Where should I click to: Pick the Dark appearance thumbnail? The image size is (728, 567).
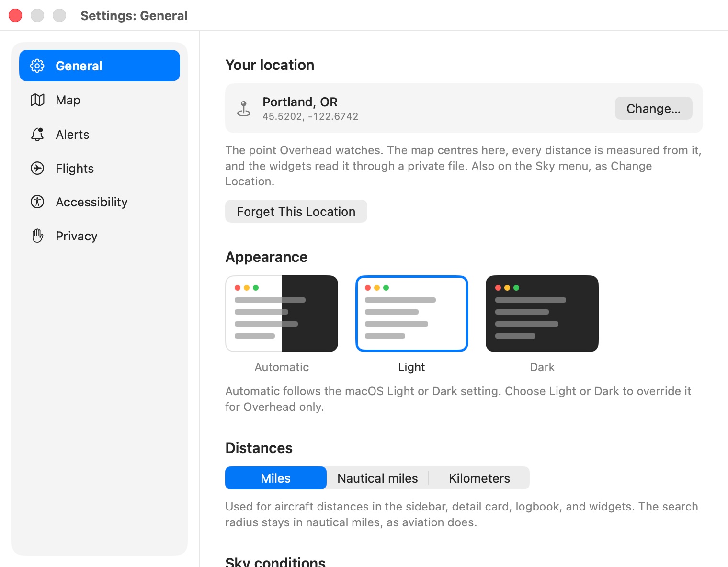click(x=542, y=314)
